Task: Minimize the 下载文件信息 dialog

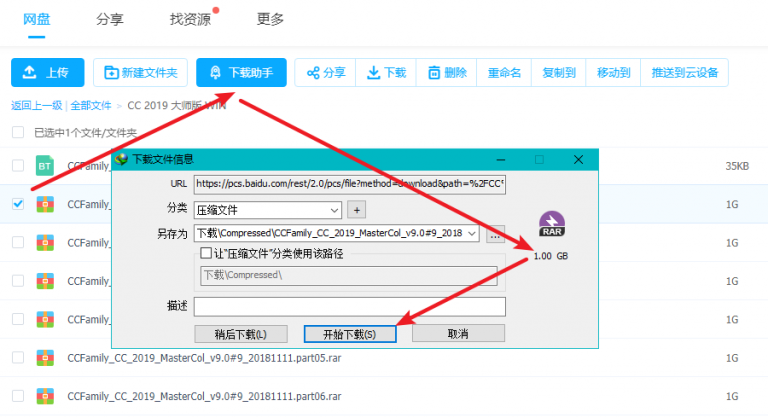Action: 501,160
